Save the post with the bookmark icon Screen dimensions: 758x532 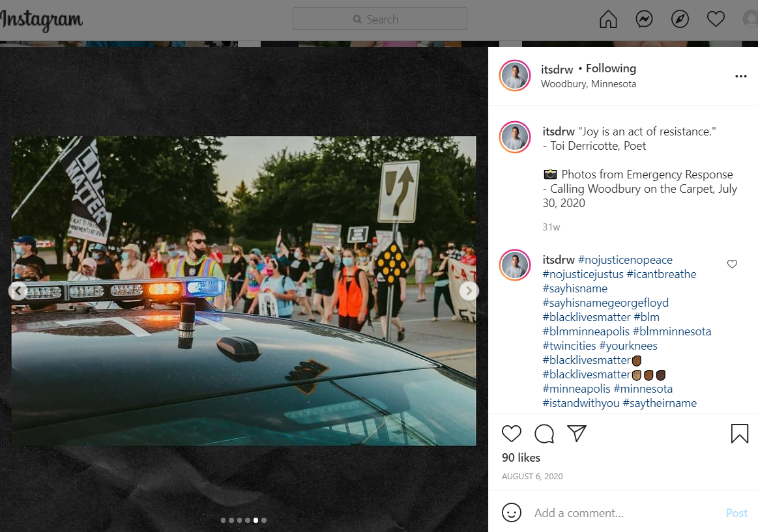[x=739, y=434]
